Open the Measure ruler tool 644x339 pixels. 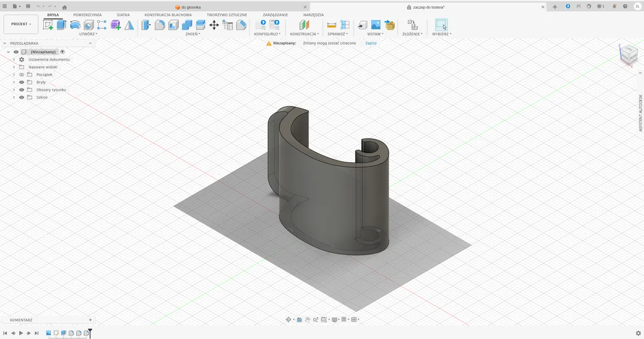pyautogui.click(x=332, y=25)
